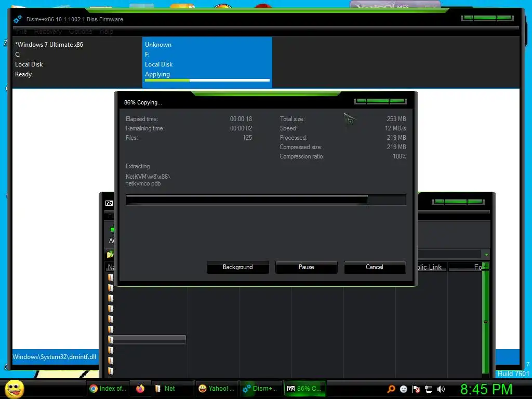Click the Remaining time 00:00:02 value
532x399 pixels.
coord(241,128)
